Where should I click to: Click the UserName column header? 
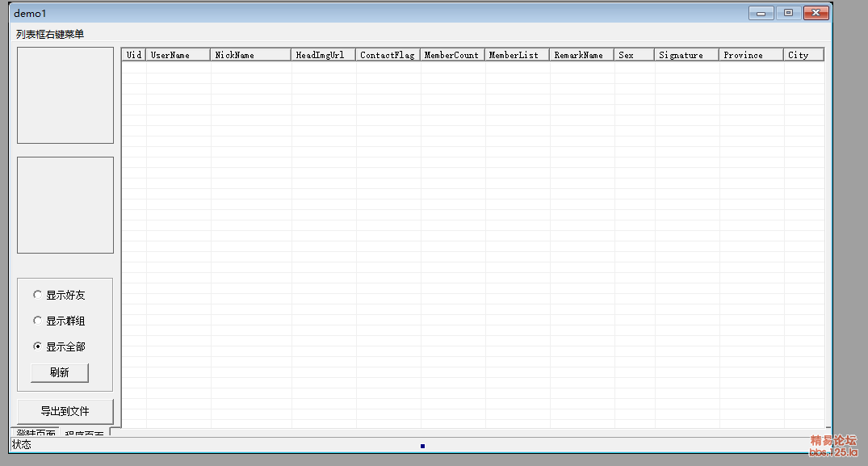point(178,55)
